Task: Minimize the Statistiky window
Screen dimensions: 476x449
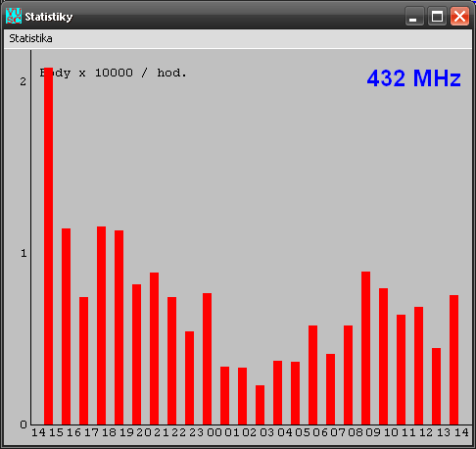Action: (x=414, y=16)
